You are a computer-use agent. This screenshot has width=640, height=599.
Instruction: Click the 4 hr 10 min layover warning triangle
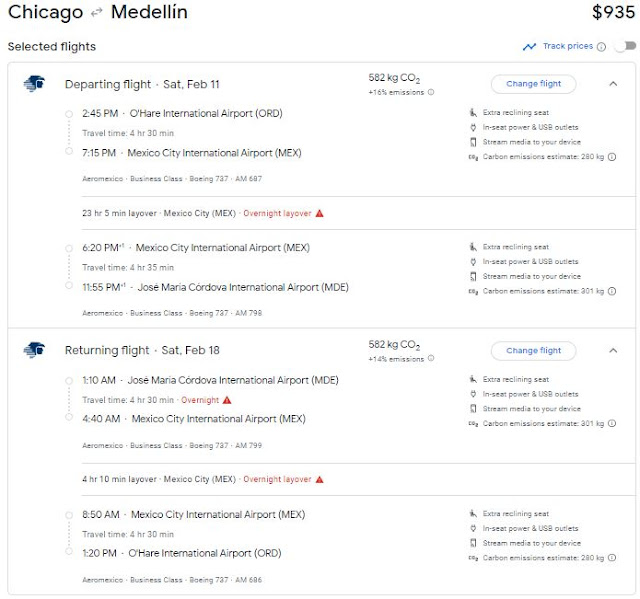click(320, 479)
